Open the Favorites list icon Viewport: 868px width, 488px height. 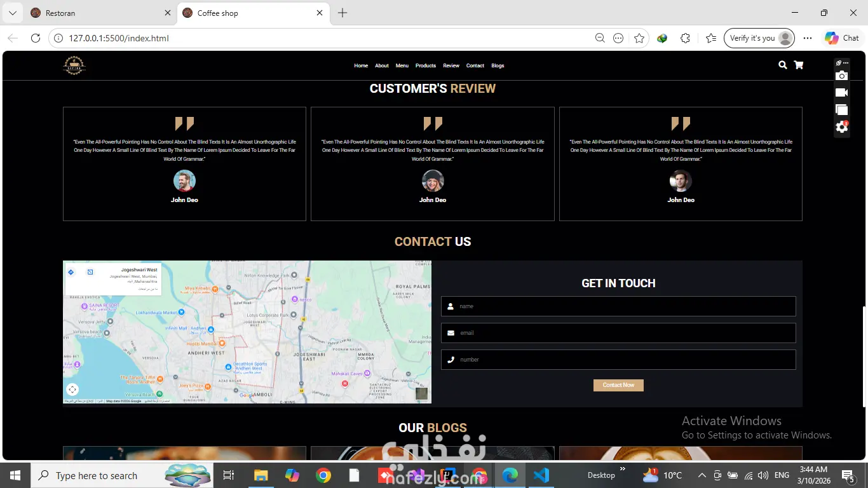click(711, 38)
